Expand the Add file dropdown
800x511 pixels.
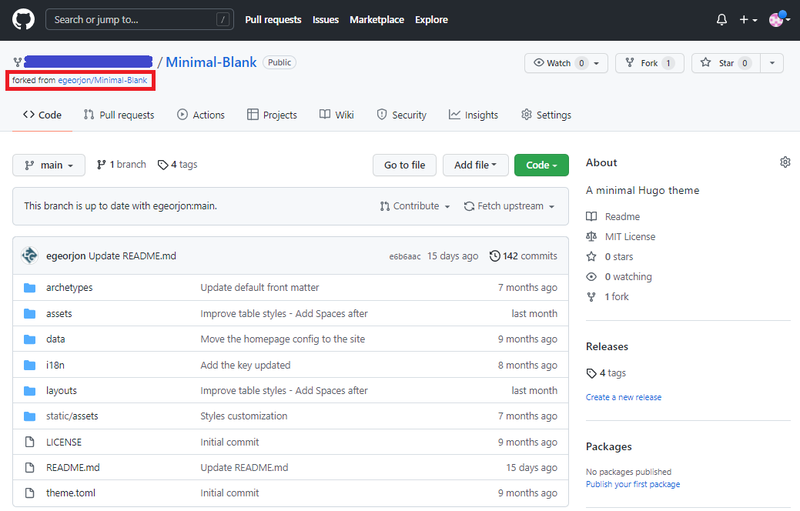476,165
